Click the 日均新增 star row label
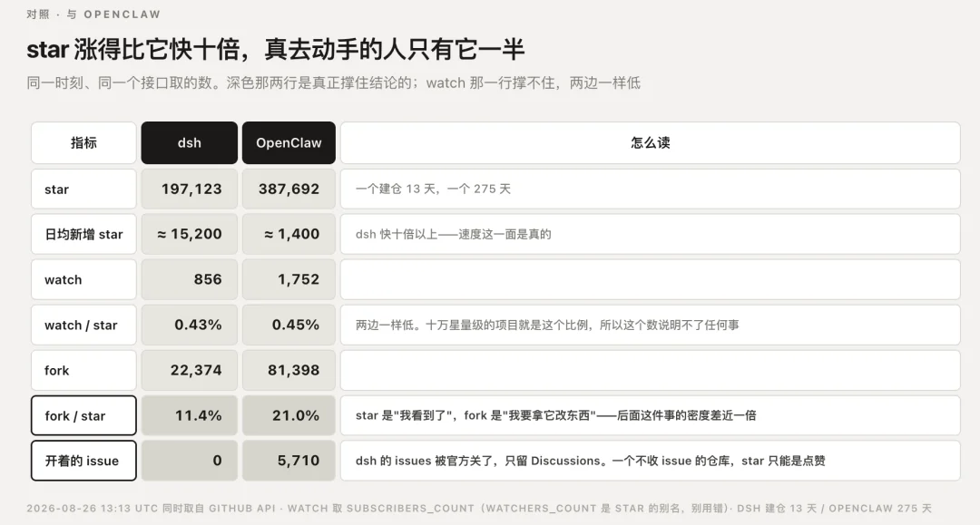This screenshot has width=980, height=525. (x=83, y=234)
